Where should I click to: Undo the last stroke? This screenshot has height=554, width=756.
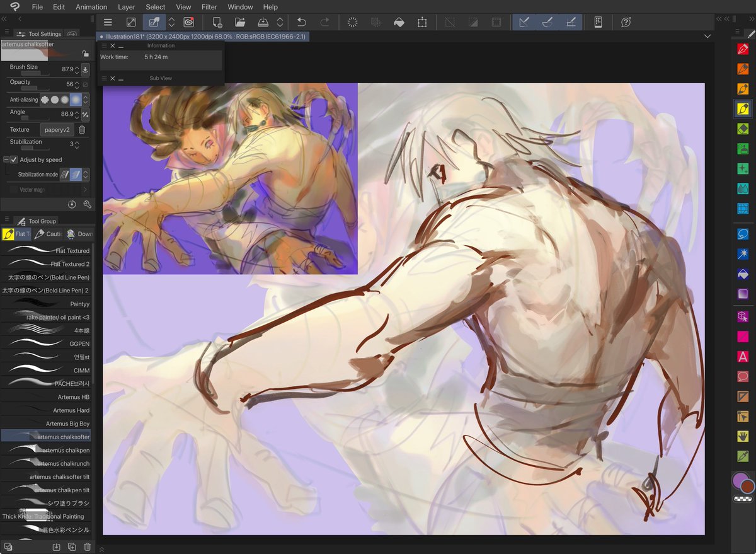click(x=302, y=22)
